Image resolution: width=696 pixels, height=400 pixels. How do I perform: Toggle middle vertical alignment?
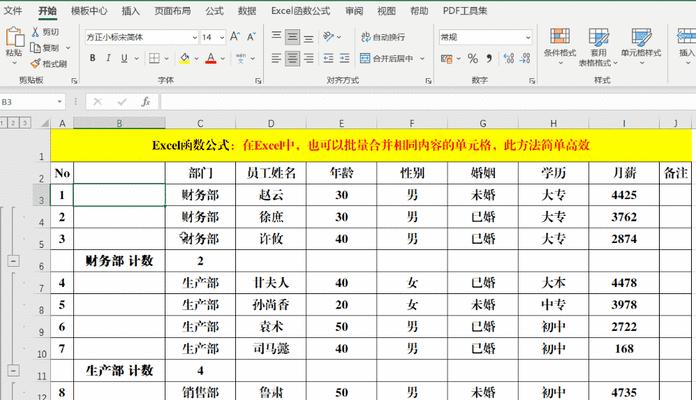pos(292,37)
